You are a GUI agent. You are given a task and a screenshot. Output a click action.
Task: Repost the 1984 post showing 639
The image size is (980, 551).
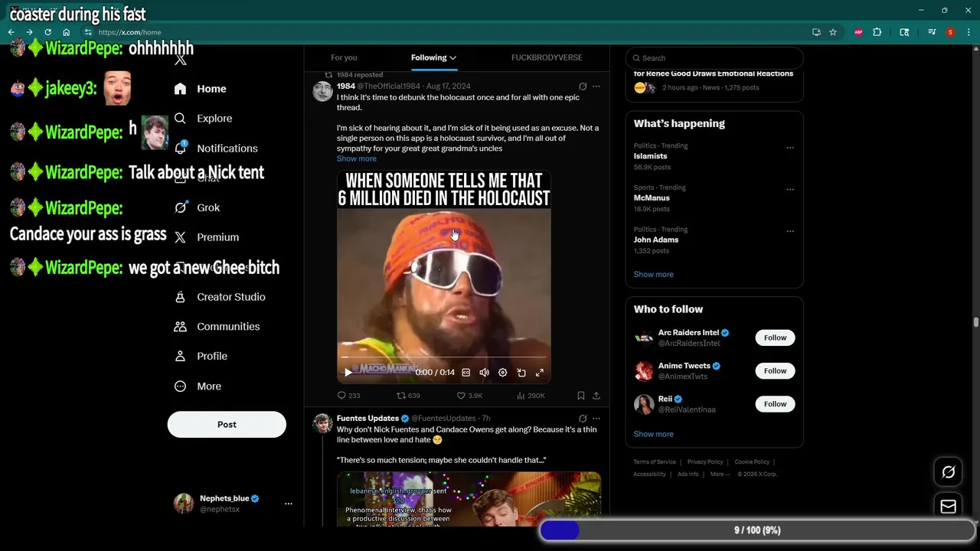[x=408, y=396]
